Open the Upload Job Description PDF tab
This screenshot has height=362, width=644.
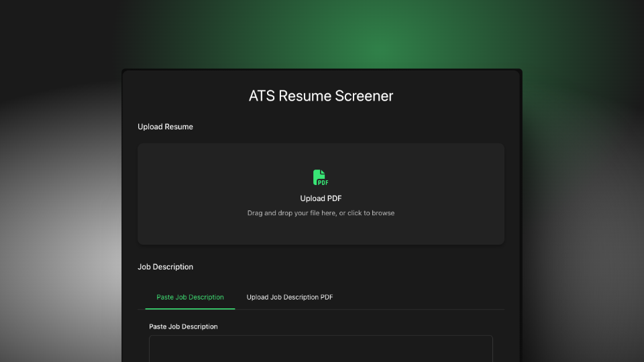click(290, 297)
